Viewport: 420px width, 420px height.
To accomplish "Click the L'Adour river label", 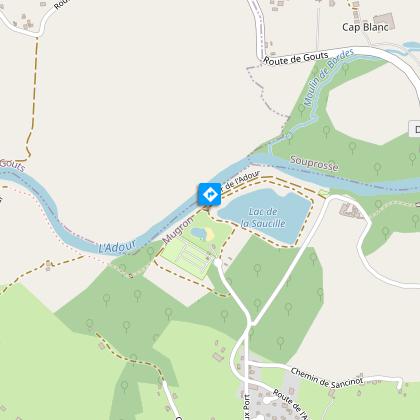I will (117, 247).
